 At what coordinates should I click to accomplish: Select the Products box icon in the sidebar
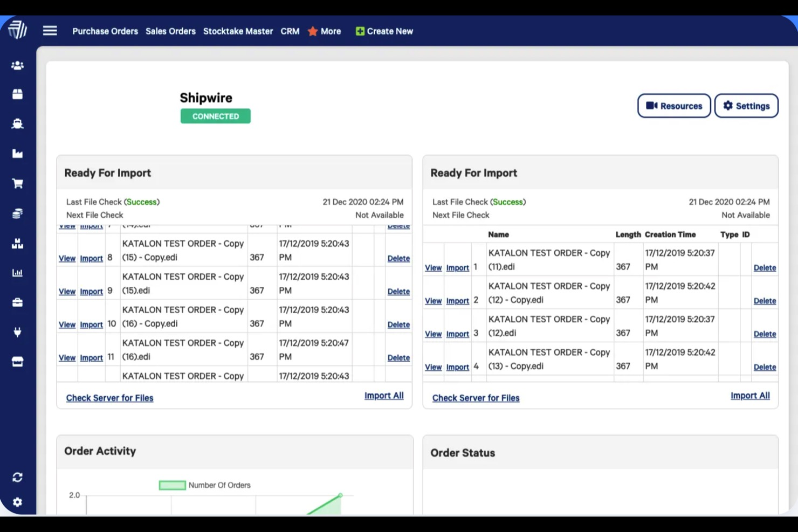17,94
